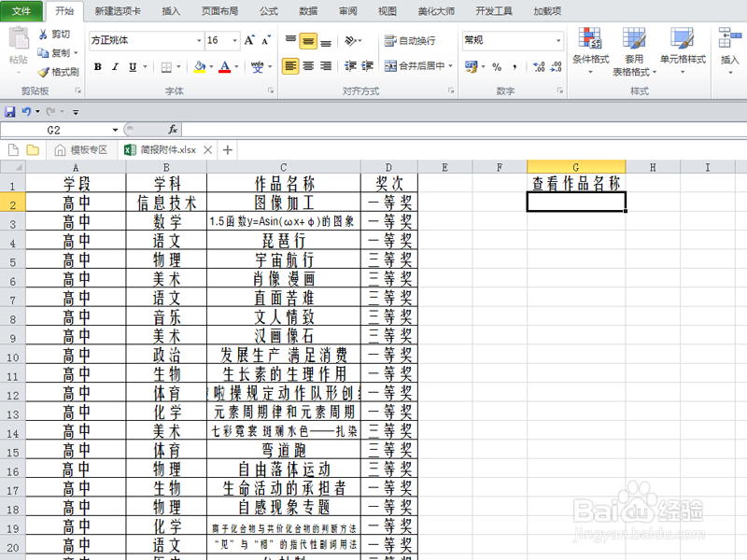
Task: Click the text orientation icon
Action: point(350,41)
